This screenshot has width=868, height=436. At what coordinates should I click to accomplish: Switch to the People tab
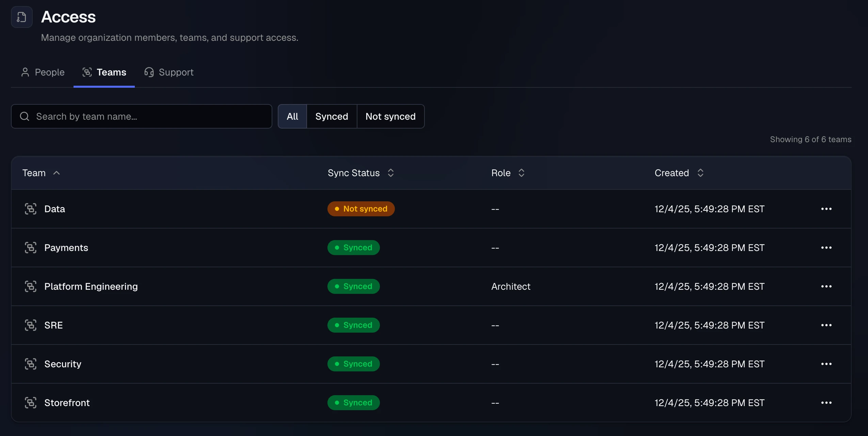[x=43, y=72]
